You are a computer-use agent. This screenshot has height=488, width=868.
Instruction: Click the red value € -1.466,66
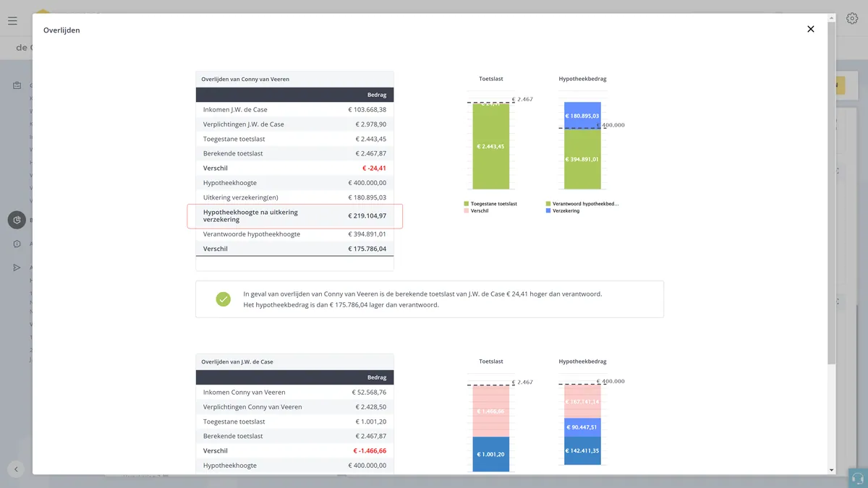coord(370,451)
